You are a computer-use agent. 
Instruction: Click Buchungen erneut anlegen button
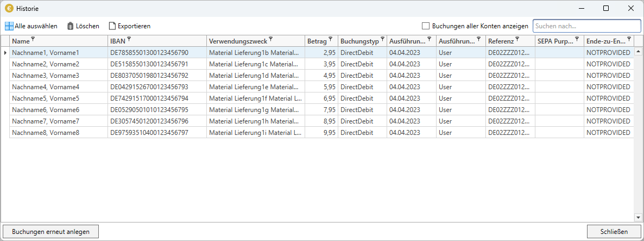coord(51,232)
